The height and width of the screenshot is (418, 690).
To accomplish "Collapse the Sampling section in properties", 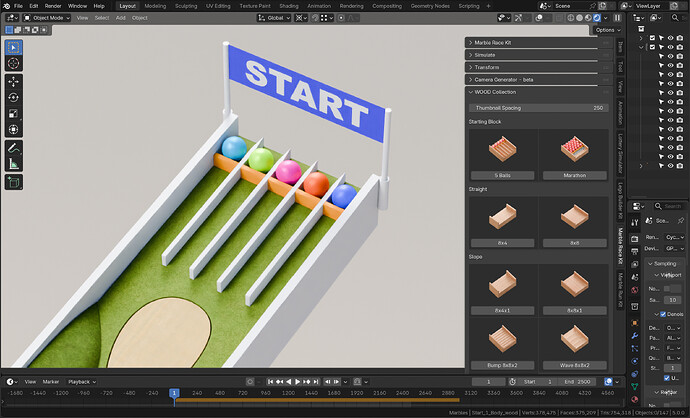I will (664, 264).
